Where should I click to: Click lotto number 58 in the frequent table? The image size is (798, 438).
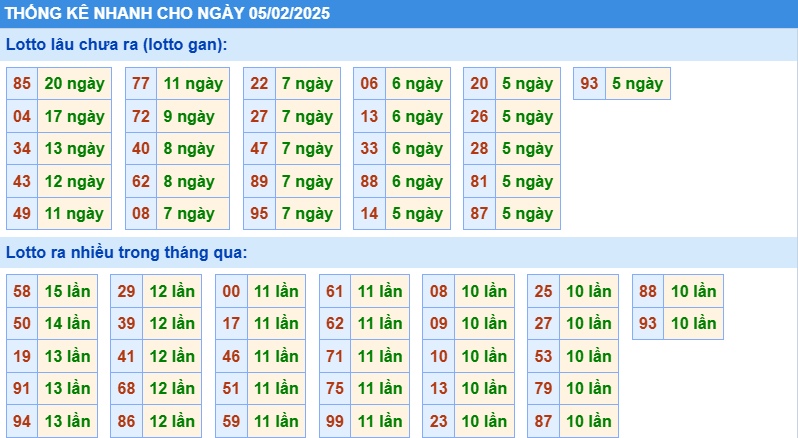click(x=22, y=292)
